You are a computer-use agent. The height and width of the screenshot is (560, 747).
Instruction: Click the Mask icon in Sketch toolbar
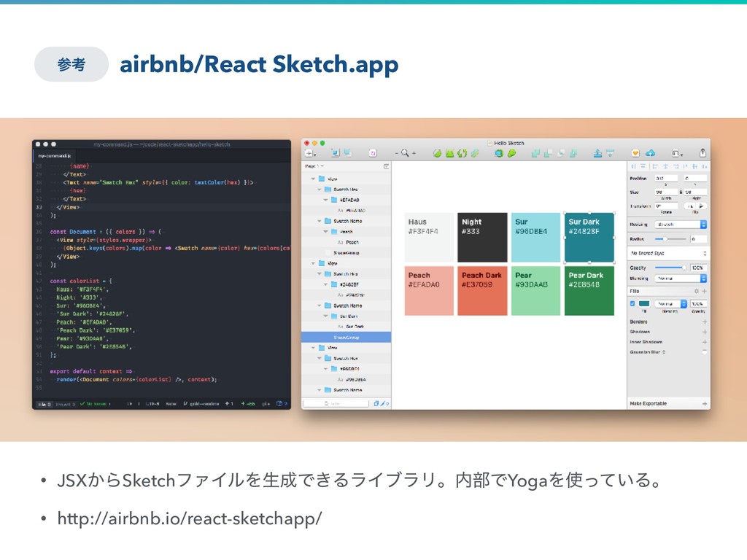click(499, 153)
